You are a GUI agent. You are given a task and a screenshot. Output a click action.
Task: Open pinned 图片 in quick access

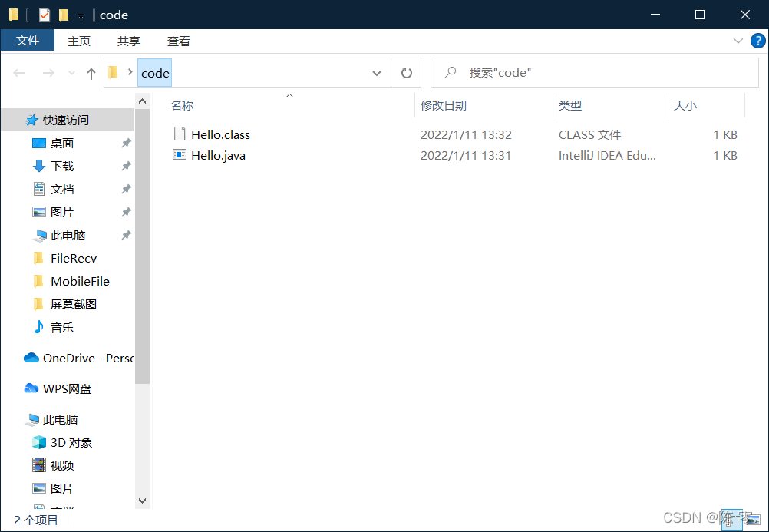(62, 213)
